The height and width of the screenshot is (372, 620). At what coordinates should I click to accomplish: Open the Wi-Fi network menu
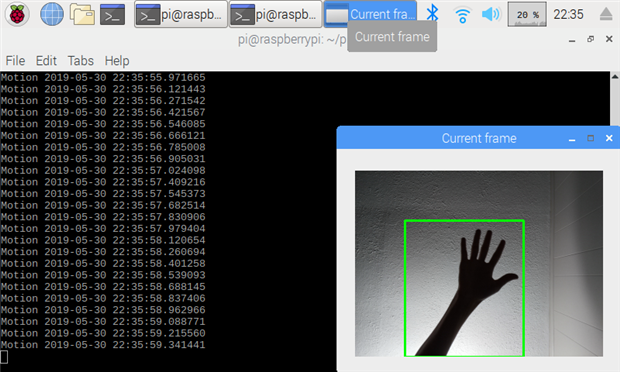(x=462, y=15)
